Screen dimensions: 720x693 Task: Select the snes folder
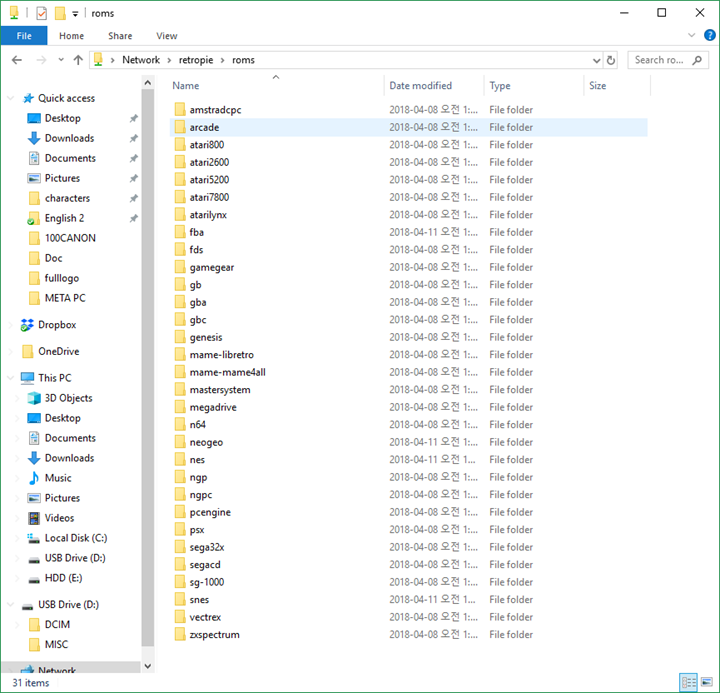(199, 600)
